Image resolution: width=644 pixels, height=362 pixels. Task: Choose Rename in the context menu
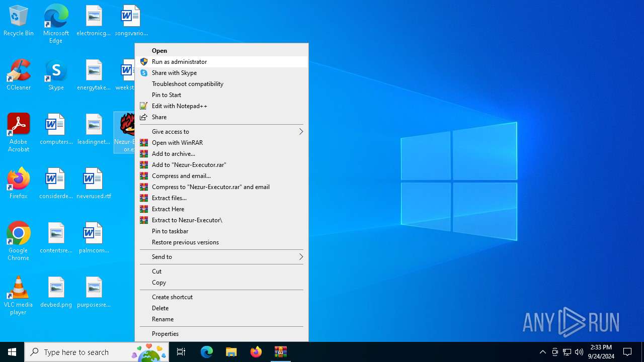click(x=221, y=319)
